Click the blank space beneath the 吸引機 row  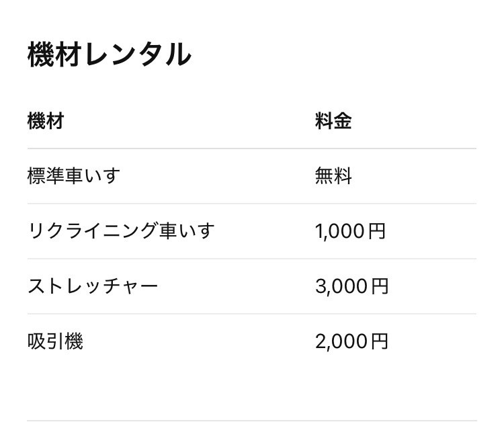pyautogui.click(x=251, y=386)
